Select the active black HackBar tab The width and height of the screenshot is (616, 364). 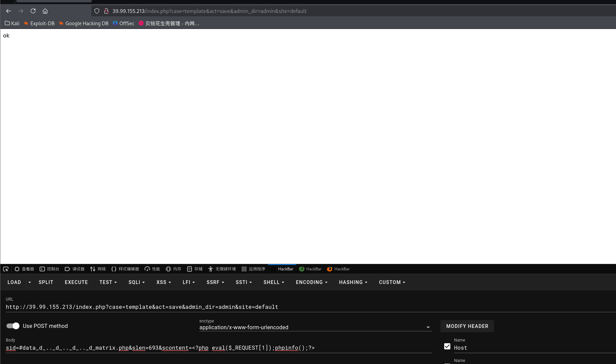tap(282, 269)
